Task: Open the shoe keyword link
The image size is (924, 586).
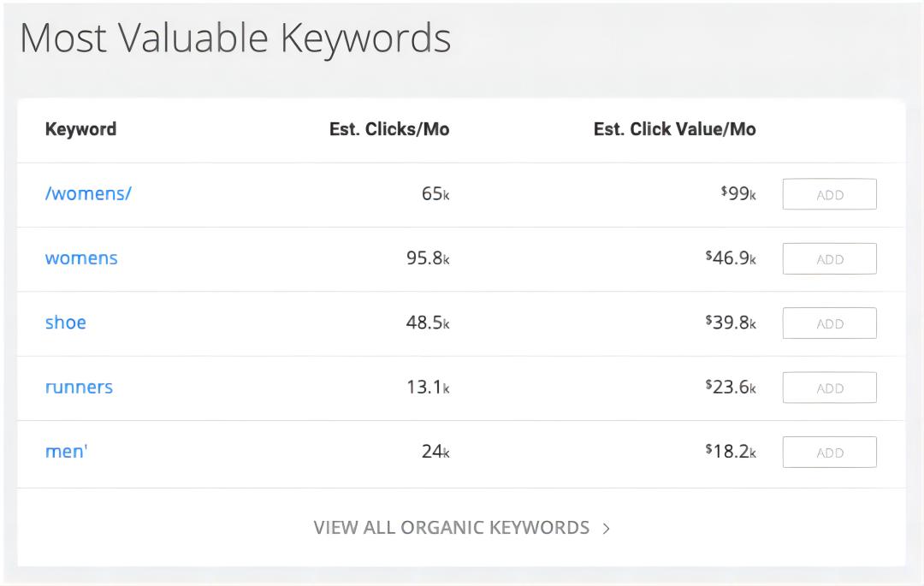Action: click(x=66, y=323)
